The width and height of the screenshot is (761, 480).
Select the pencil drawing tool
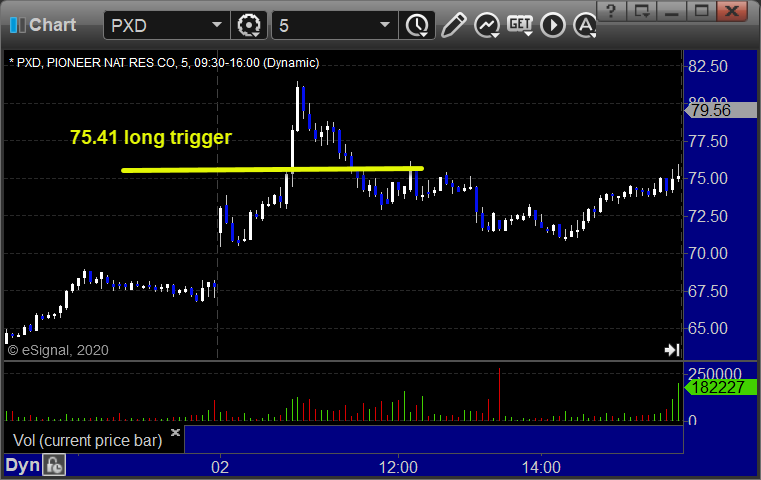click(x=453, y=25)
